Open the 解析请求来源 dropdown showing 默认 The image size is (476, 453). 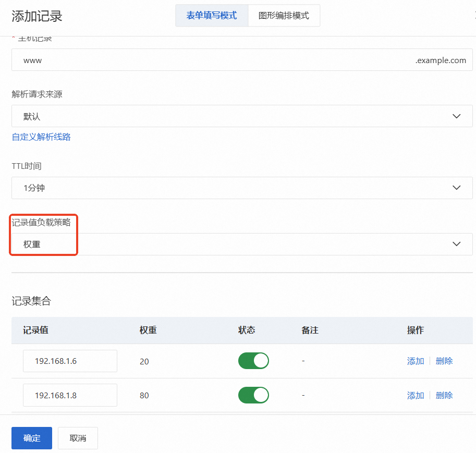click(x=242, y=116)
